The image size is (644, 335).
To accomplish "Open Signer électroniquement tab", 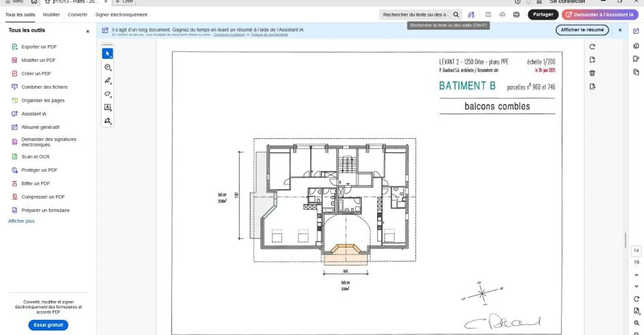I will (x=121, y=15).
